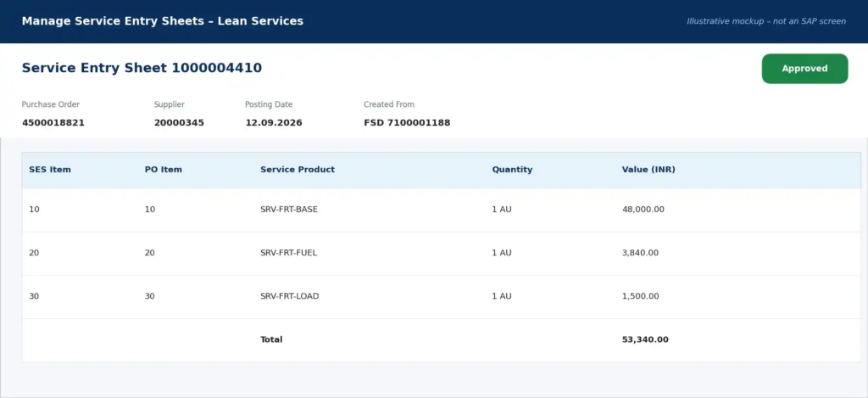The width and height of the screenshot is (868, 398).
Task: Select the SRV-FRT-BASE service product
Action: pos(289,210)
